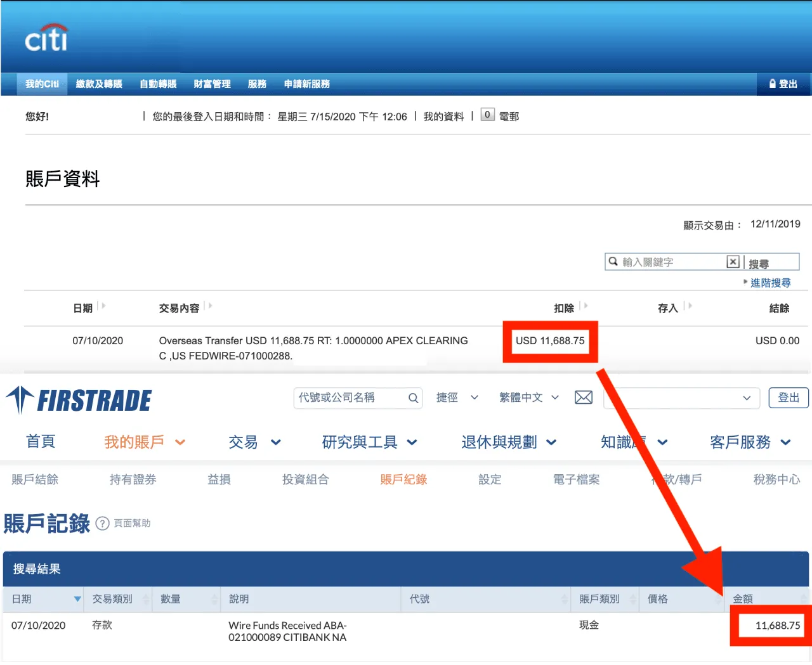812x665 pixels.
Task: Expand the 交易 menu chevron
Action: (276, 442)
